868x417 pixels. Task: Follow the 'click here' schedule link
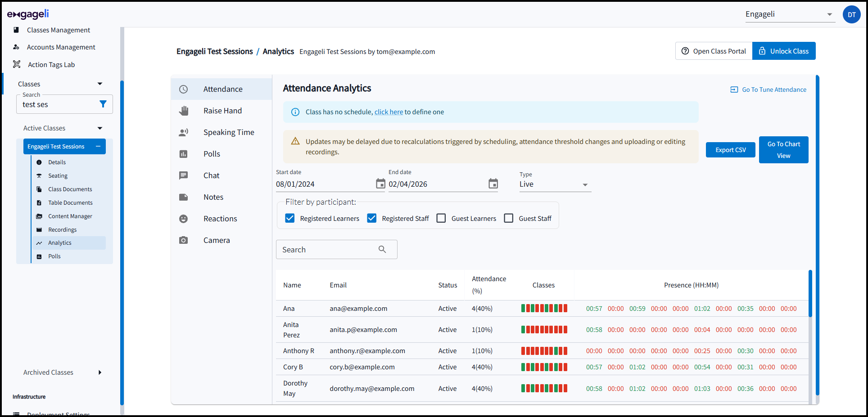click(389, 112)
